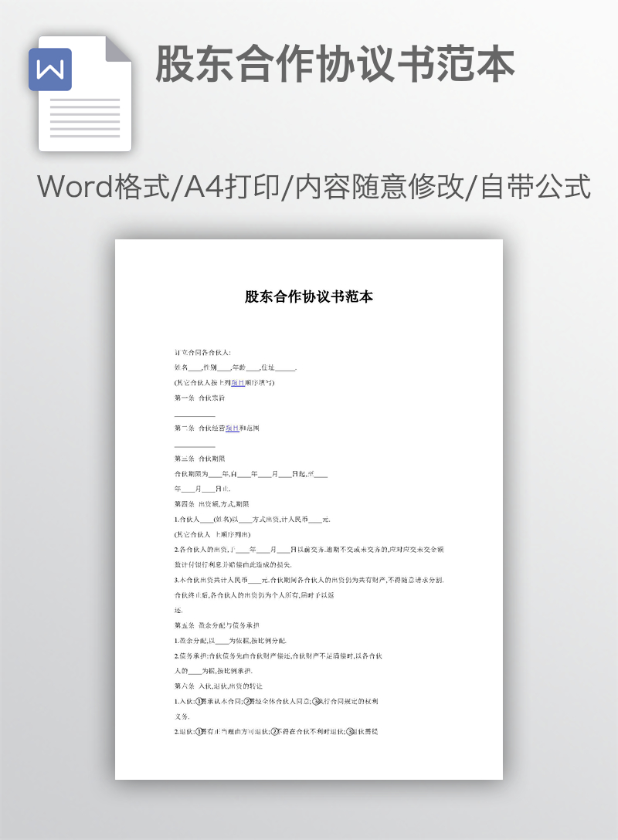Click the line starting 1.合伙人____(姓名)以
Viewport: 618px width, 840px height.
click(x=253, y=519)
